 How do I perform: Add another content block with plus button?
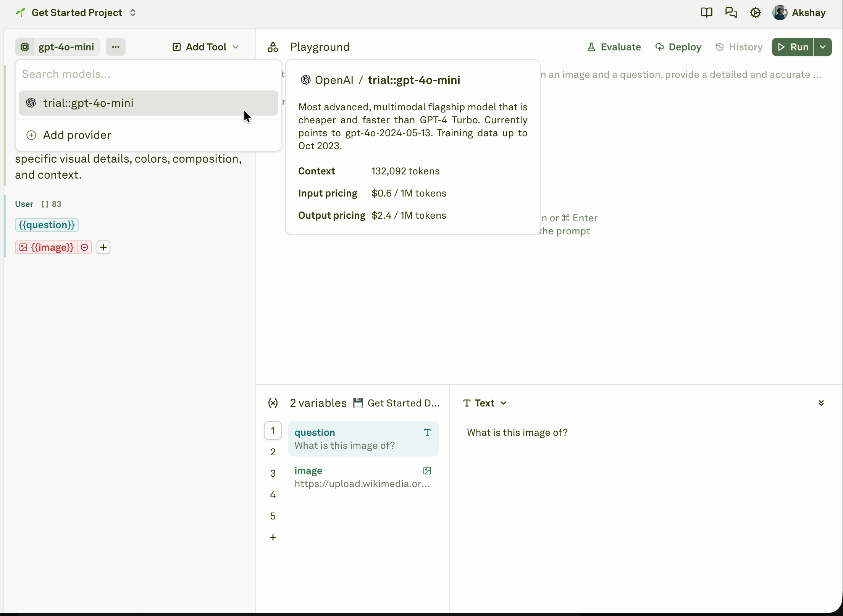coord(103,247)
